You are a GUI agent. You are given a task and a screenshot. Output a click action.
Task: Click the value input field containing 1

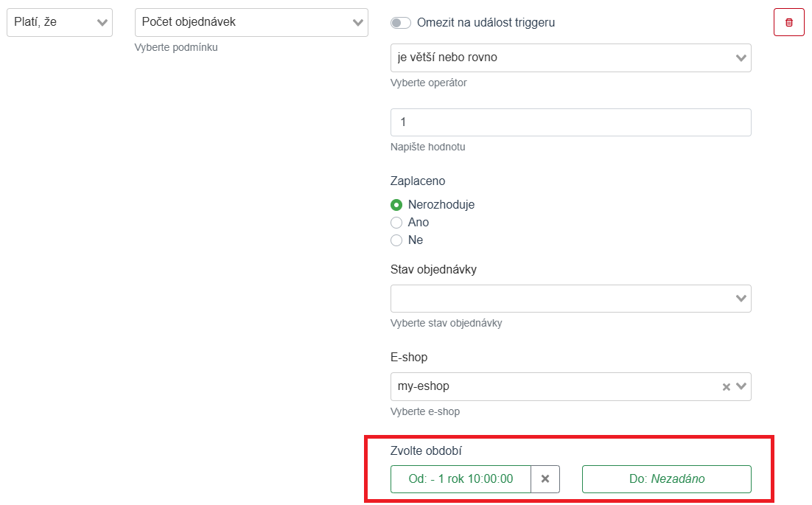tap(570, 122)
